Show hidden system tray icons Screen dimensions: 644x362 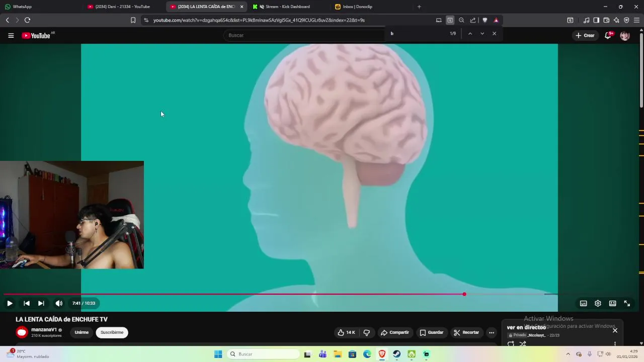point(568,354)
